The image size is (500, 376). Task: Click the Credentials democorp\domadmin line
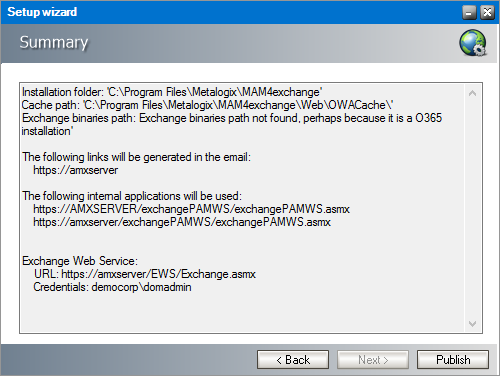coord(112,287)
